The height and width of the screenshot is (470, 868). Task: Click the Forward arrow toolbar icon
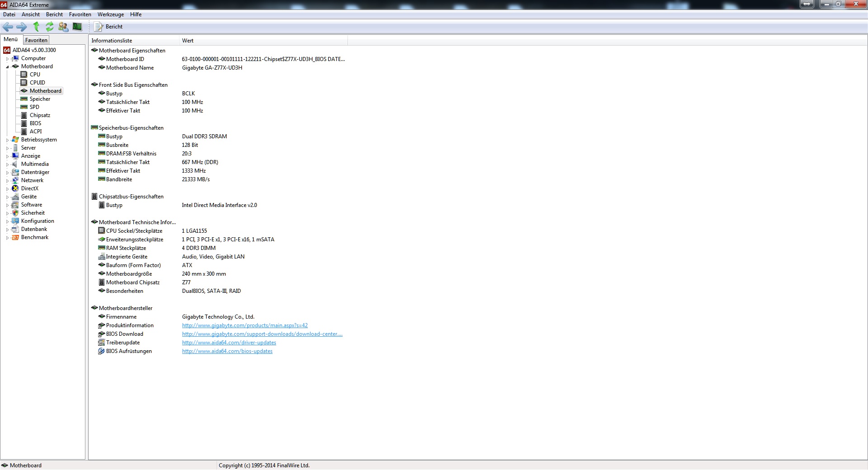point(22,27)
